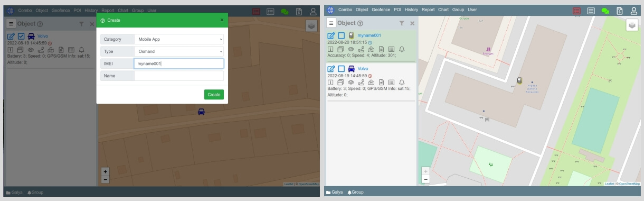Click Volvo car icon in right screenshot
This screenshot has width=644, height=201.
(351, 69)
